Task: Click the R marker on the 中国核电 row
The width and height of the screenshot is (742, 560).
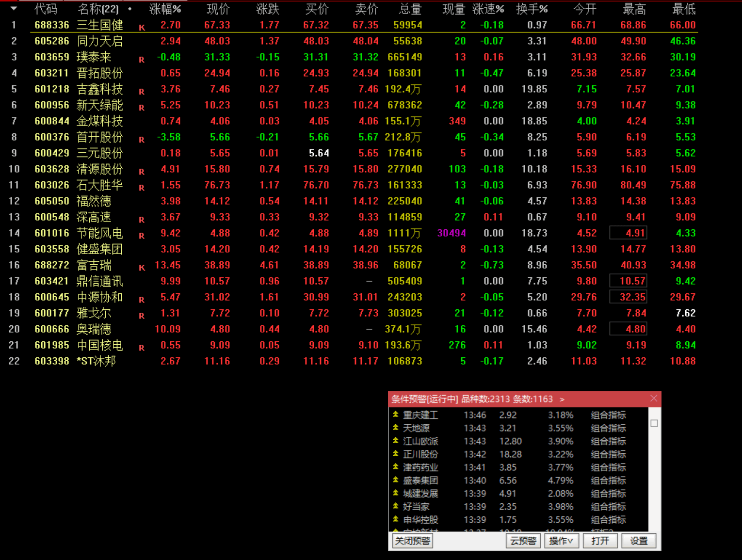Action: [142, 348]
